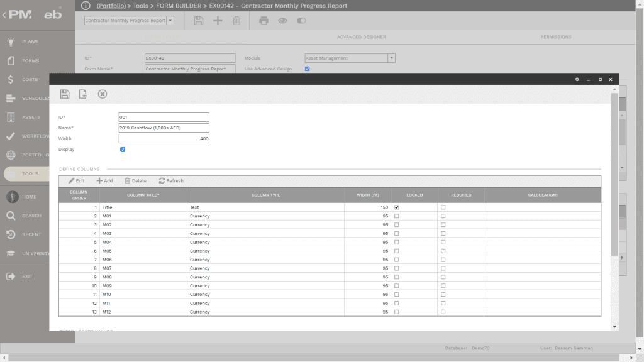
Task: Click the dialog ID field containing 001
Action: coord(164,117)
